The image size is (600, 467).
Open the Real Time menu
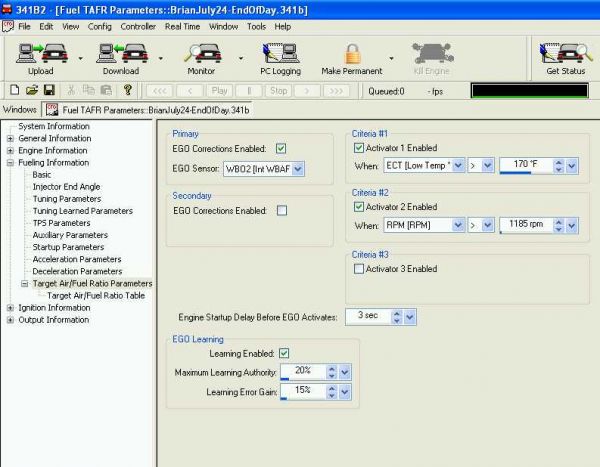[182, 26]
